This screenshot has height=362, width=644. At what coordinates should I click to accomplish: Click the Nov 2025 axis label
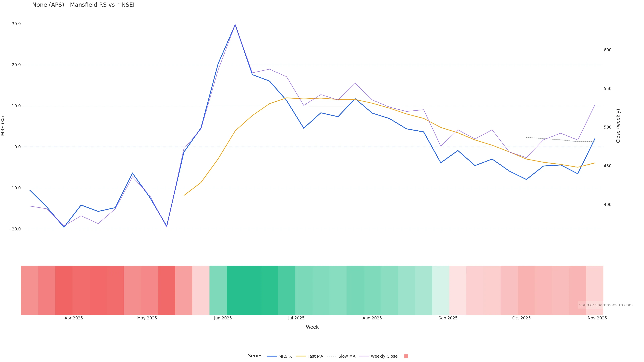(597, 318)
